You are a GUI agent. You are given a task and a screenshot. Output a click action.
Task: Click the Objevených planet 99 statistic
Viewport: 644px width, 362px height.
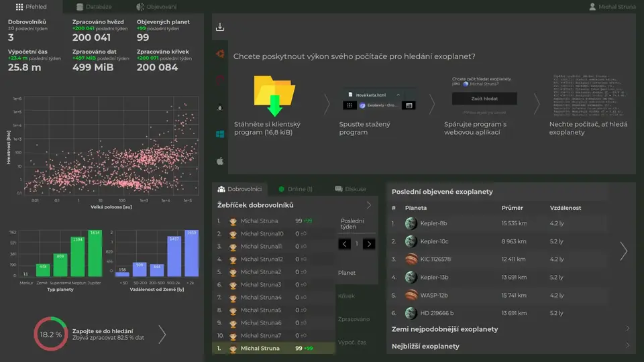tap(163, 30)
